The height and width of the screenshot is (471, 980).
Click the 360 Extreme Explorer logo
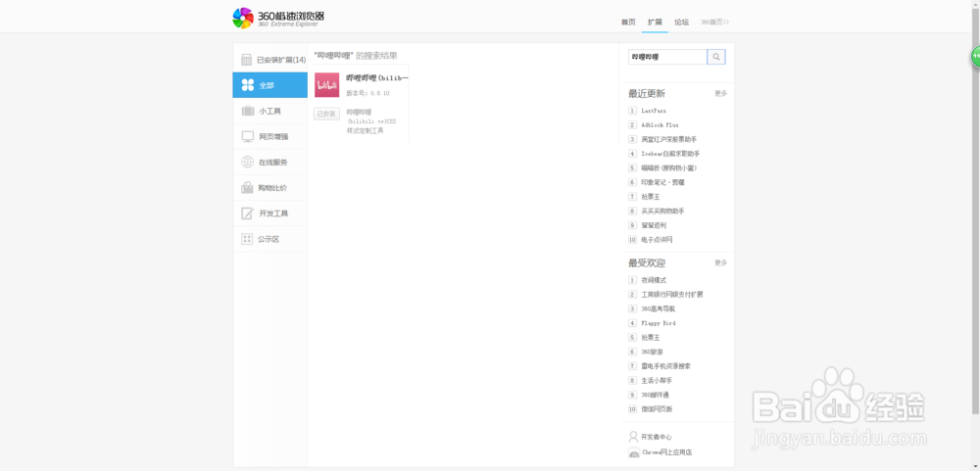[x=278, y=18]
